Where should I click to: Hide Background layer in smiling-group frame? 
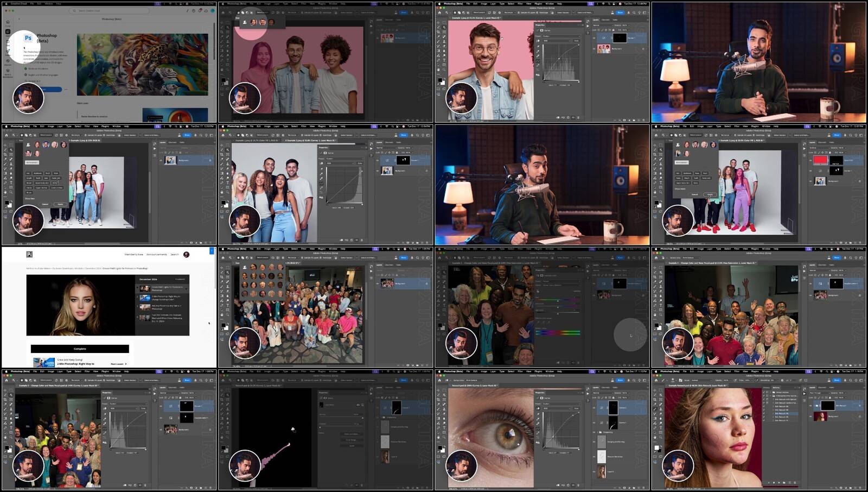[x=378, y=171]
